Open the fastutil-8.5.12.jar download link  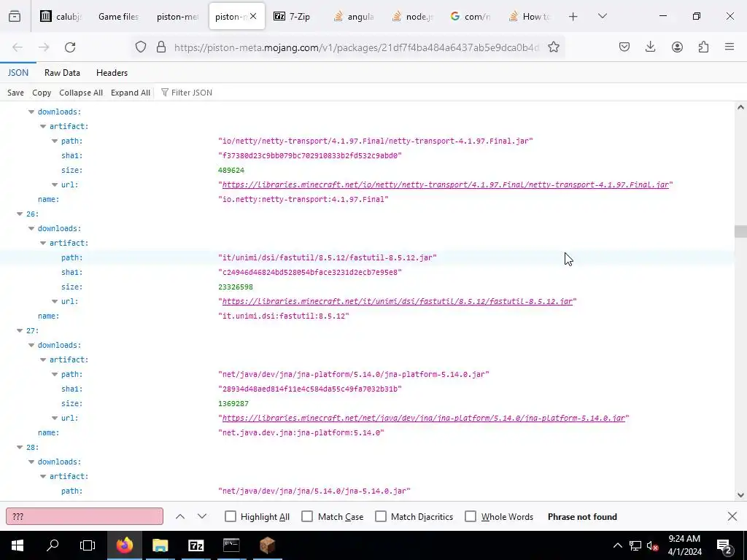click(398, 301)
